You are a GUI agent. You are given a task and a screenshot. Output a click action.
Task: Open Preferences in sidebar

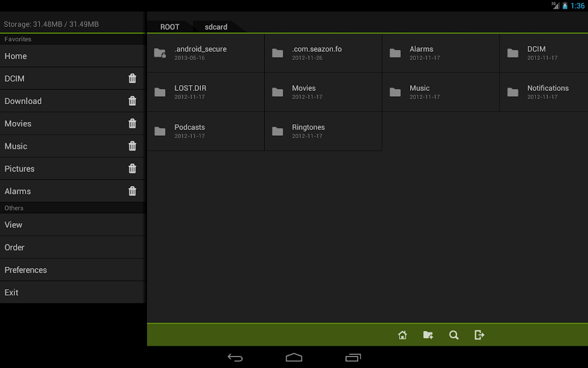[x=72, y=270]
